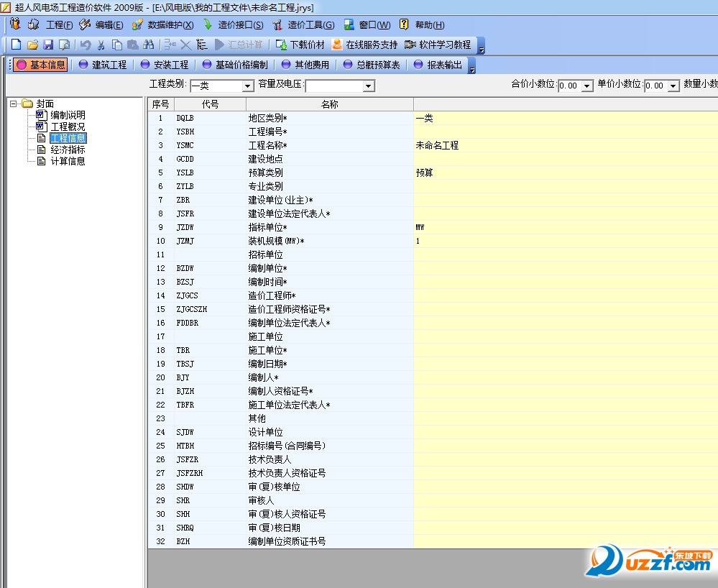
Task: Click the Cut scissors icon
Action: 101,45
